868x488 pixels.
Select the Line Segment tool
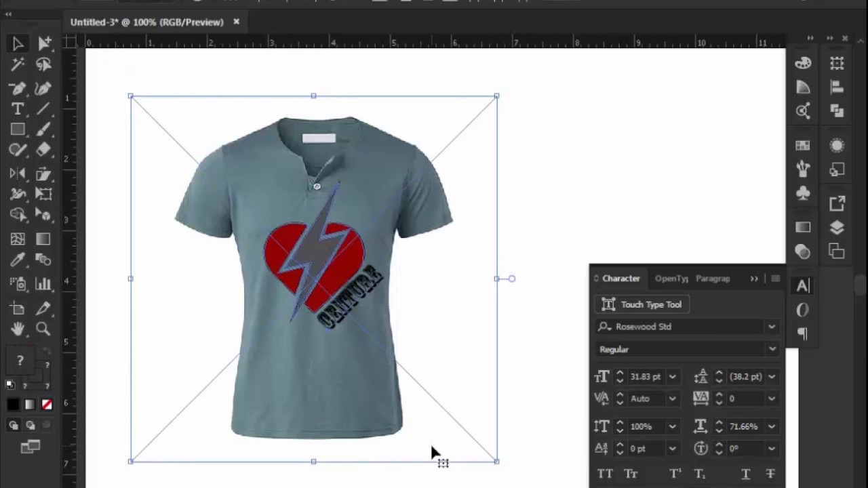click(x=43, y=109)
